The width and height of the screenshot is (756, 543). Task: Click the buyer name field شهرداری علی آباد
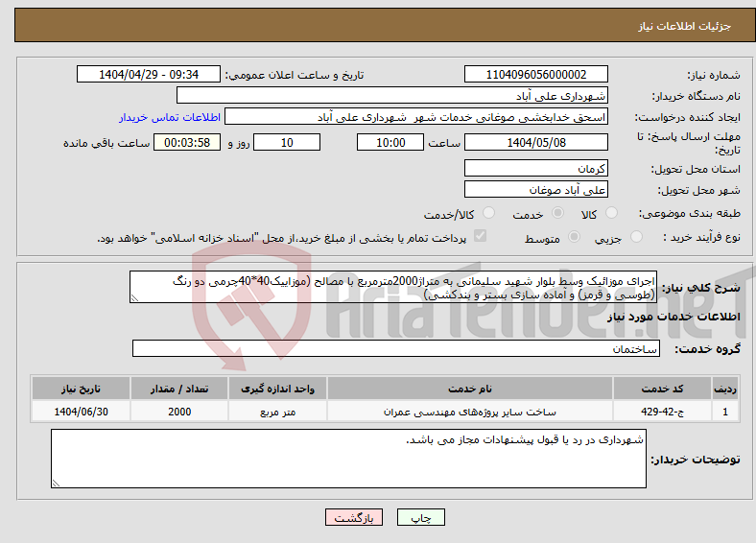point(392,96)
